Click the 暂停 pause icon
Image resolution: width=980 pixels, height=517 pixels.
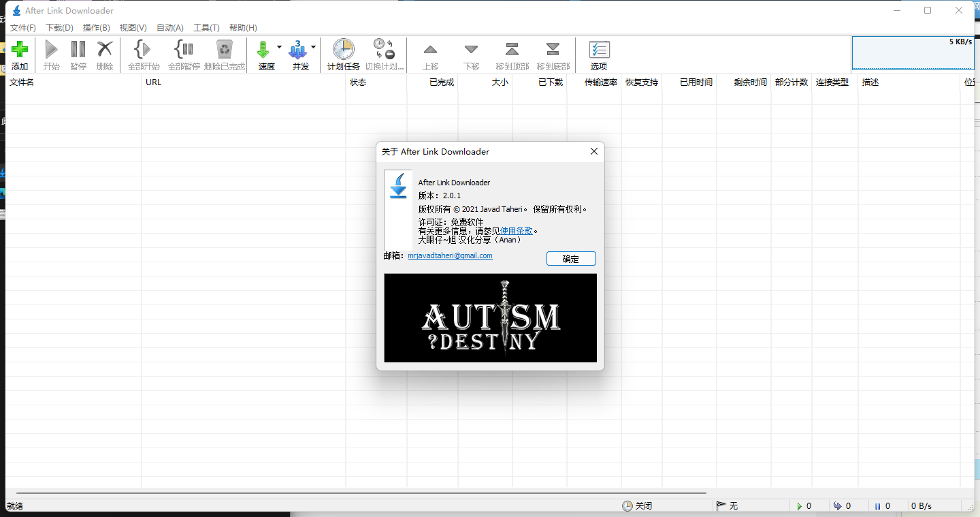78,54
